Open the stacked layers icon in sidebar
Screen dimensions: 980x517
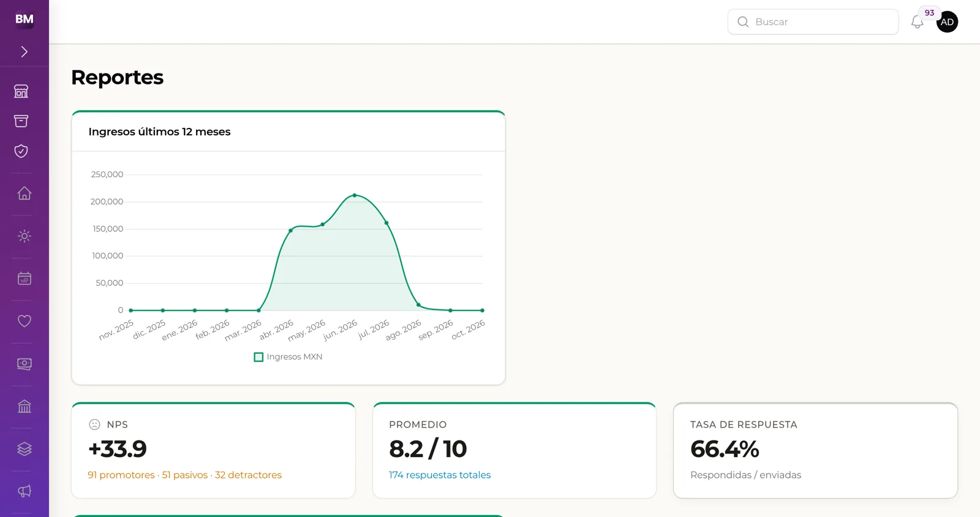pos(24,449)
